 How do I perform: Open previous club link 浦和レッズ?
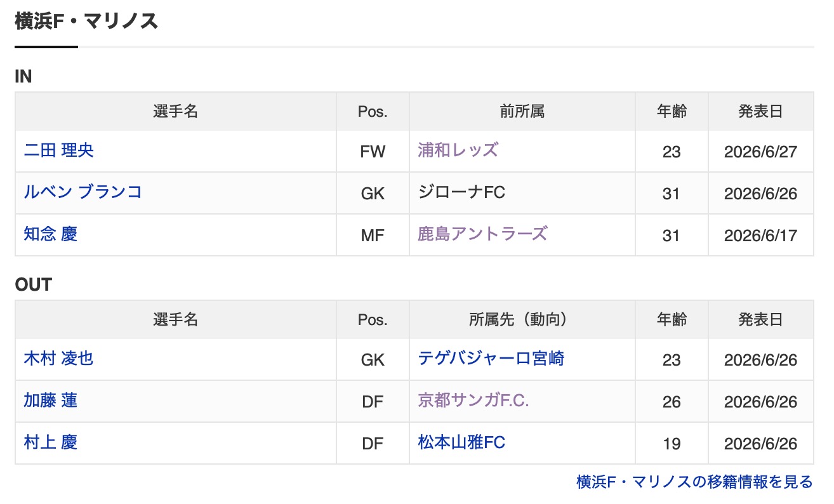458,150
